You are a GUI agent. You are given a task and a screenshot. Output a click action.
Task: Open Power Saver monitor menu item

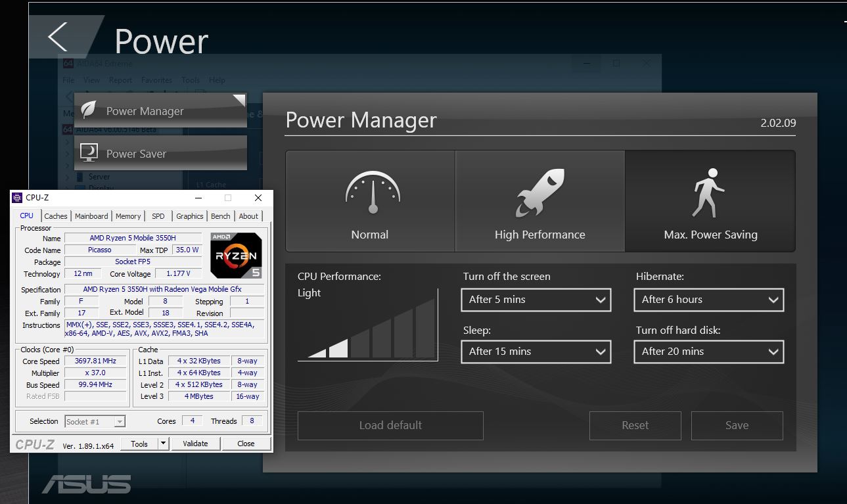click(160, 154)
